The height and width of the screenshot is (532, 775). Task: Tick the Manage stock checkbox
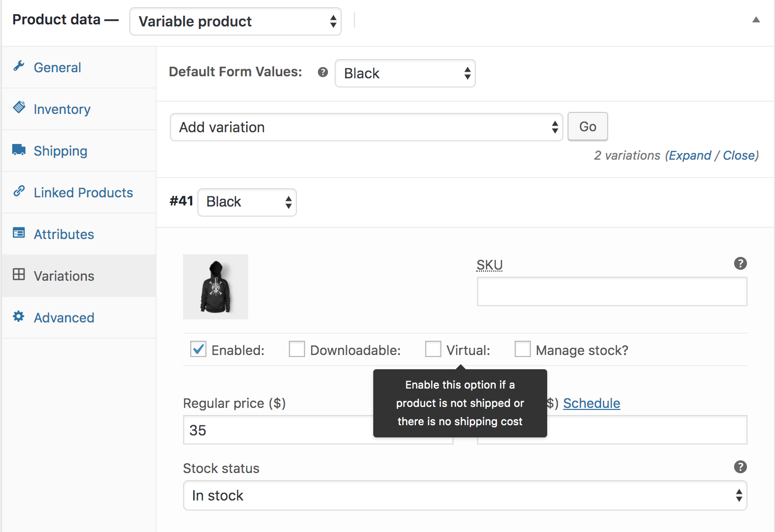523,349
